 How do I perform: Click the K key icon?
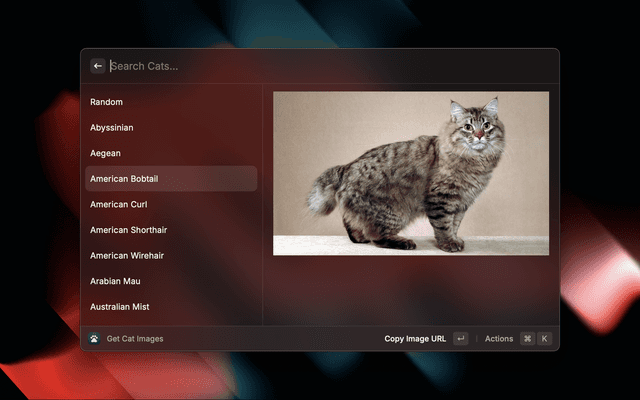click(545, 339)
